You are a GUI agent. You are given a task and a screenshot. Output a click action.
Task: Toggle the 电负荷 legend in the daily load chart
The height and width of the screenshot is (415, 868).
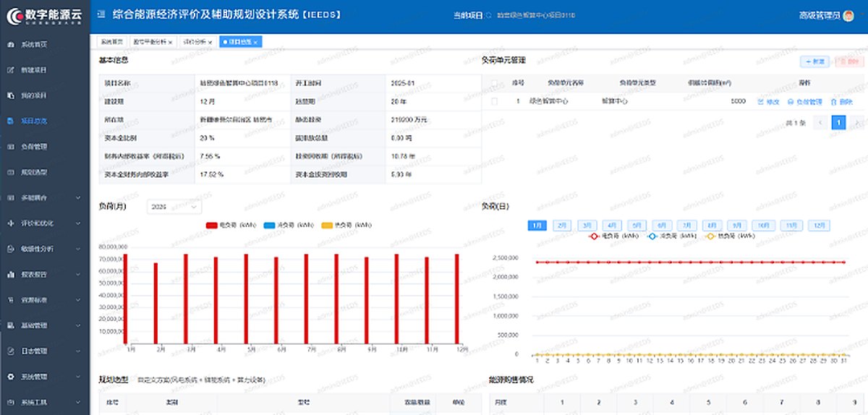pos(614,236)
